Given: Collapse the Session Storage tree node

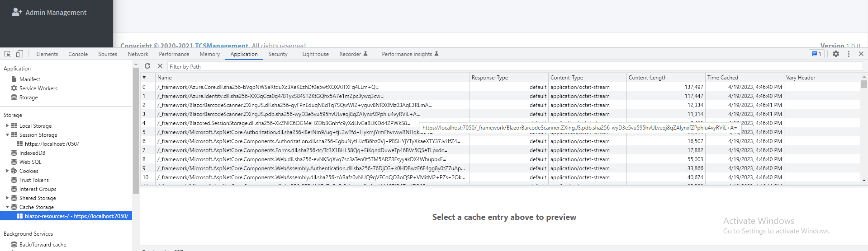Looking at the screenshot, I should click(7, 135).
